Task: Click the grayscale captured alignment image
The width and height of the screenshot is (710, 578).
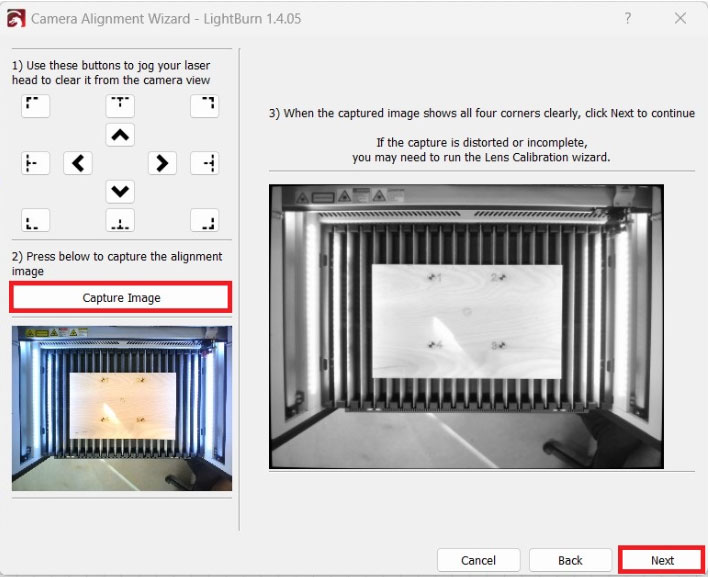Action: [x=466, y=326]
